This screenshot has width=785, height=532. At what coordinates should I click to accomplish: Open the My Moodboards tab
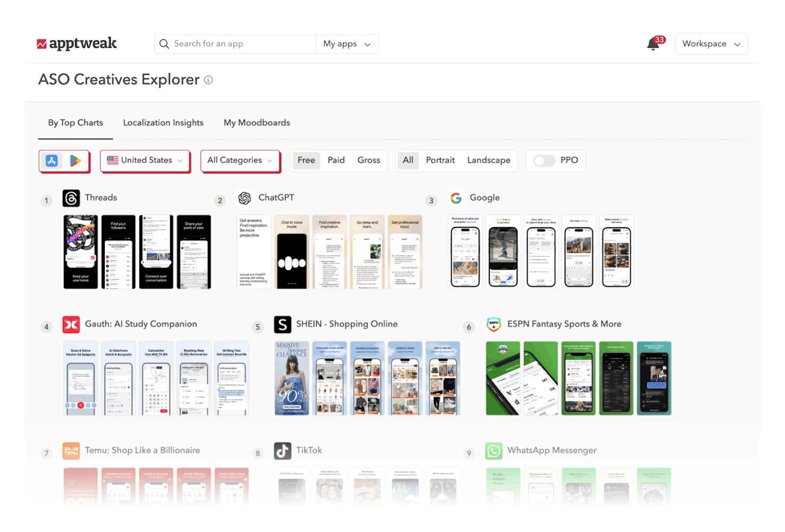(257, 122)
